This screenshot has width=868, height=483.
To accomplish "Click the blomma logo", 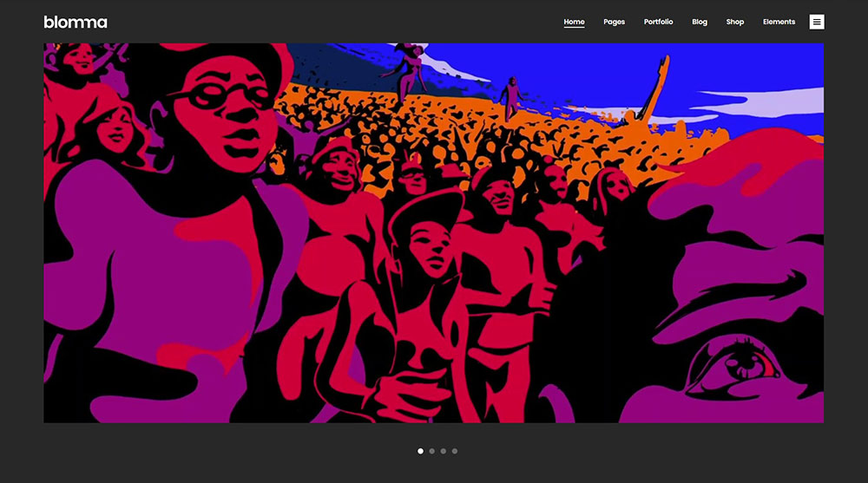I will pos(76,22).
